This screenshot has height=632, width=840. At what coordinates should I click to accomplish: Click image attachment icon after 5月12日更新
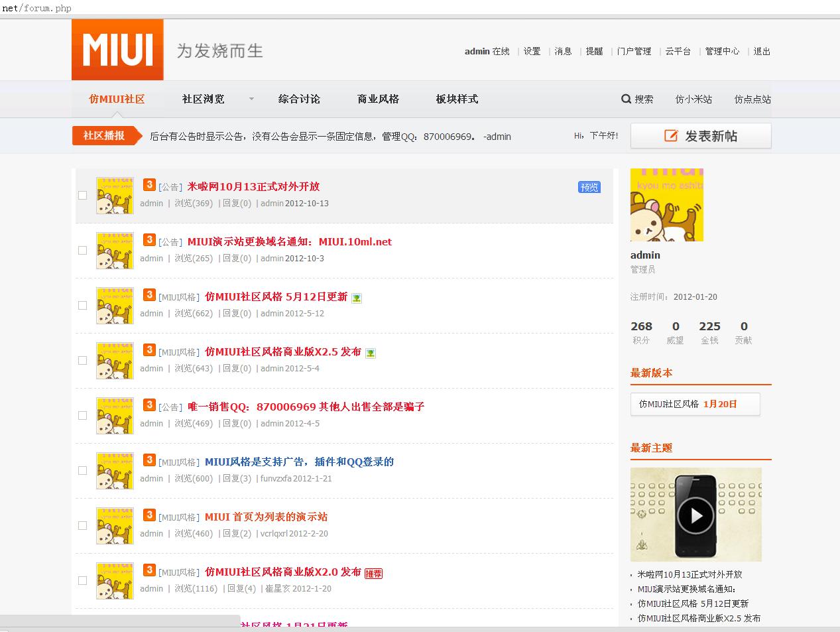357,298
